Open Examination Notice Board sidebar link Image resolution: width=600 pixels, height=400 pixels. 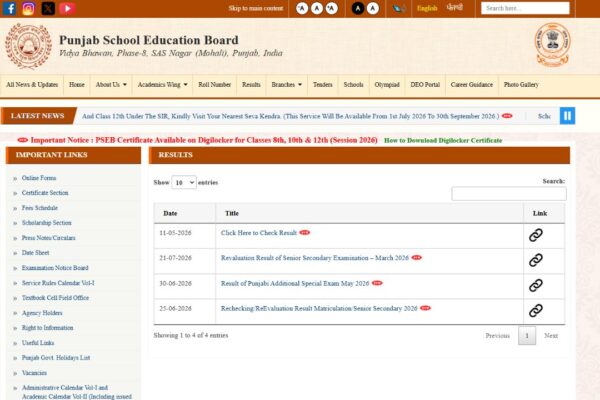[55, 268]
